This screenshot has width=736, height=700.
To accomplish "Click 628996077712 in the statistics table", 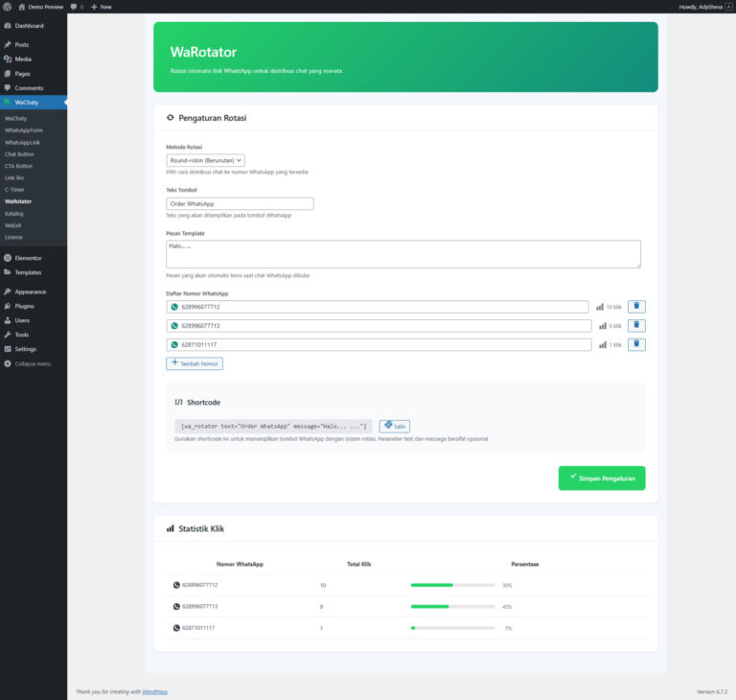I will (x=200, y=585).
